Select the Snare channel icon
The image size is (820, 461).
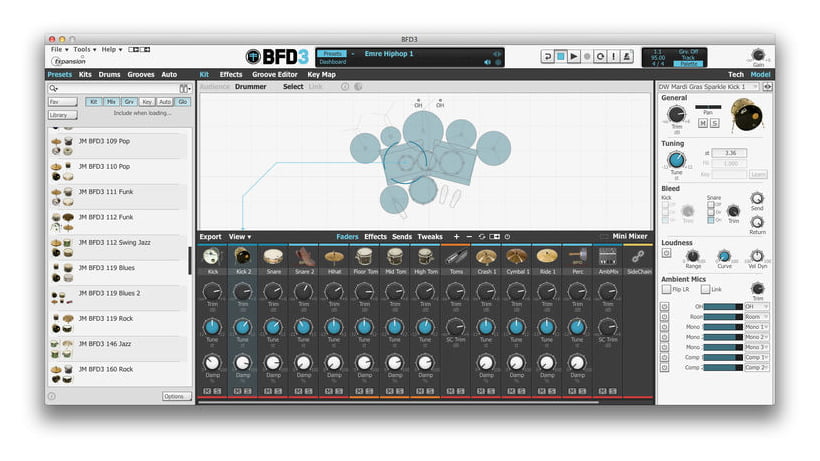point(273,257)
